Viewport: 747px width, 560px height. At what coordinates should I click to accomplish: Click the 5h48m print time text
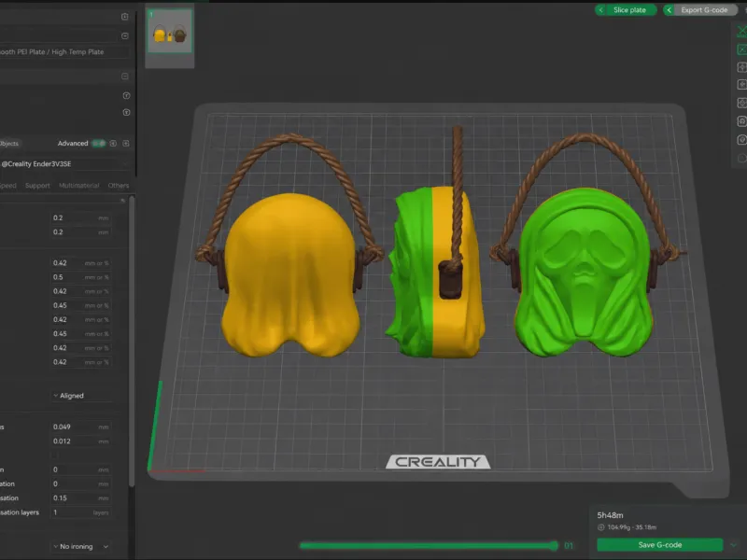pyautogui.click(x=611, y=515)
